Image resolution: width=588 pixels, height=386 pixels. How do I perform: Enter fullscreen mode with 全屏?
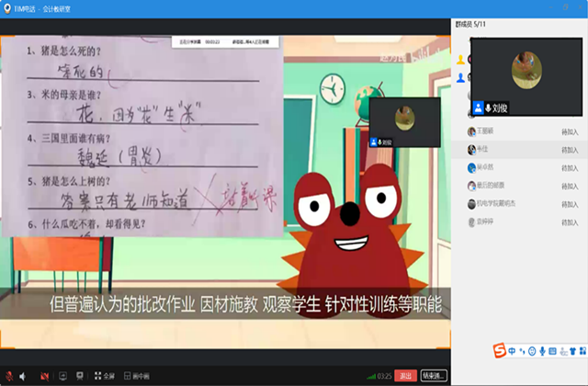[x=104, y=376]
